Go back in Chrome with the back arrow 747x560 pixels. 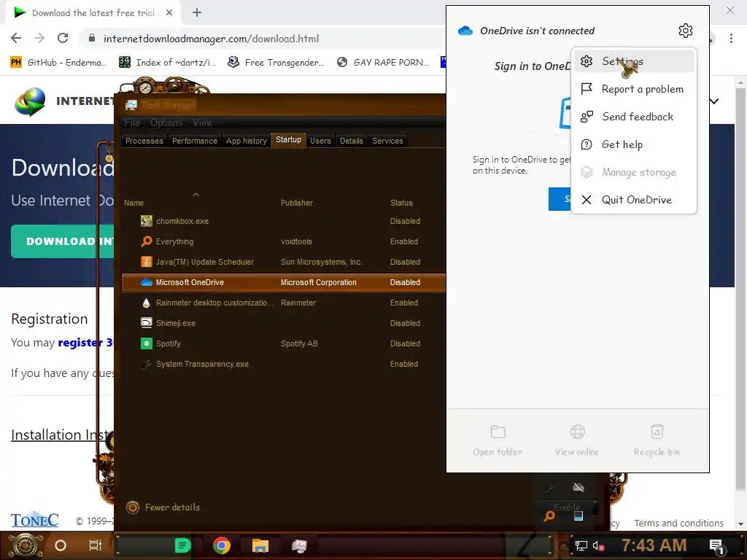(x=16, y=39)
